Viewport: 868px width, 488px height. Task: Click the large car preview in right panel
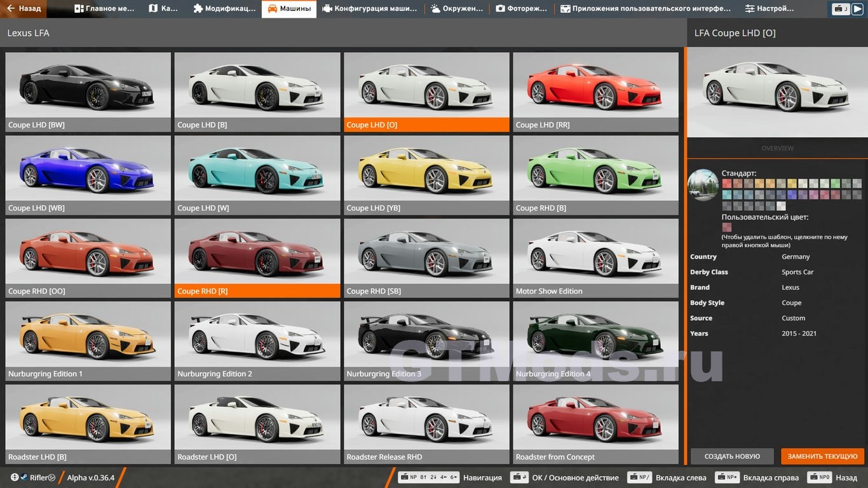(777, 92)
